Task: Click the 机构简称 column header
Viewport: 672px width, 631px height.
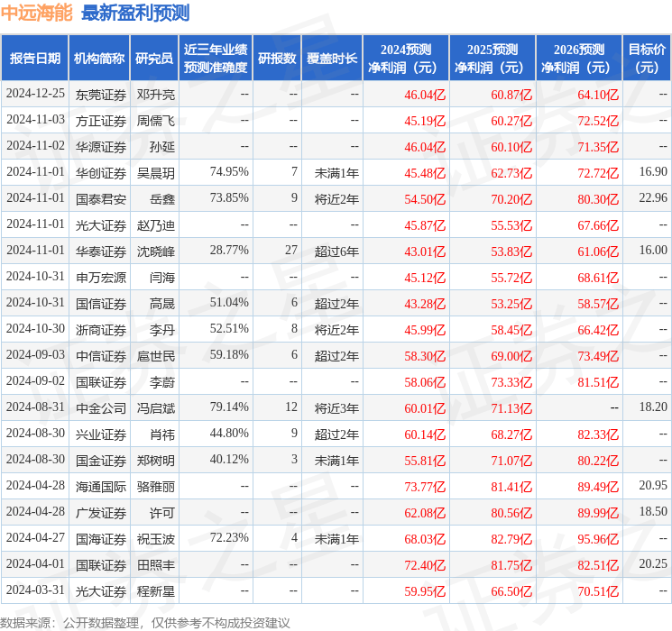Action: click(x=99, y=58)
